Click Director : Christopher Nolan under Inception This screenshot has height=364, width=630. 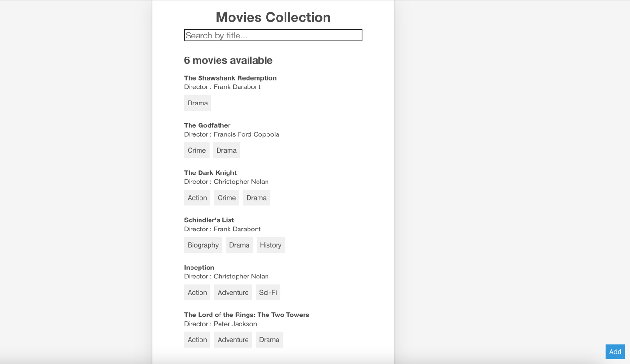click(x=226, y=277)
